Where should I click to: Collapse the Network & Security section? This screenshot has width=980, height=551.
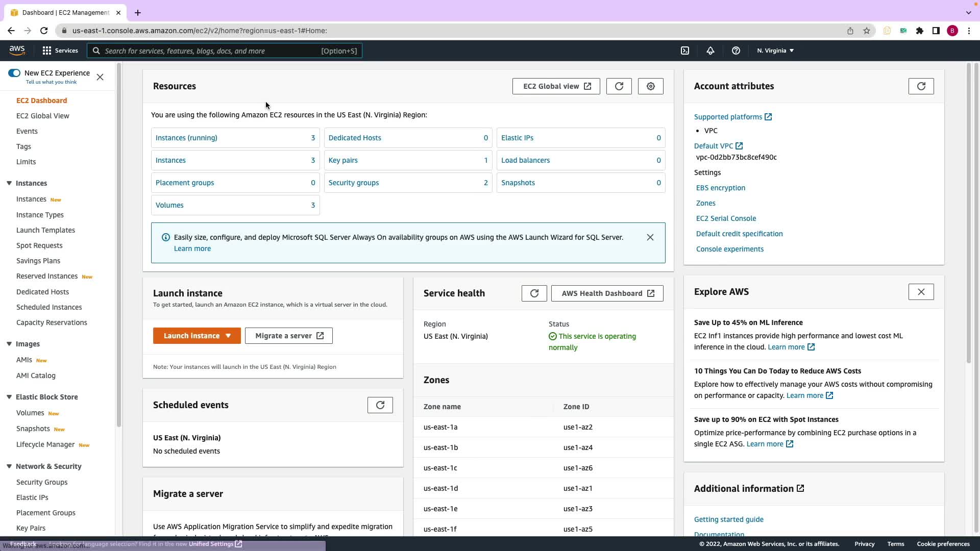coord(9,466)
